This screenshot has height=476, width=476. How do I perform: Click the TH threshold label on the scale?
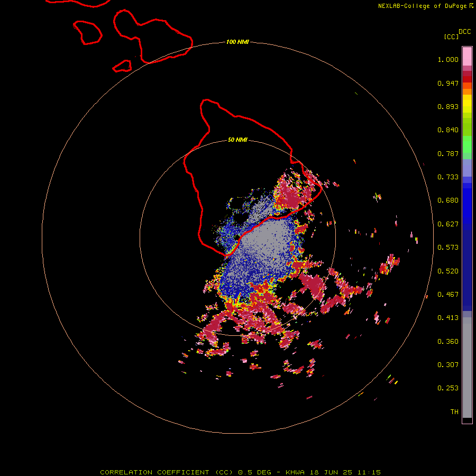click(x=454, y=412)
